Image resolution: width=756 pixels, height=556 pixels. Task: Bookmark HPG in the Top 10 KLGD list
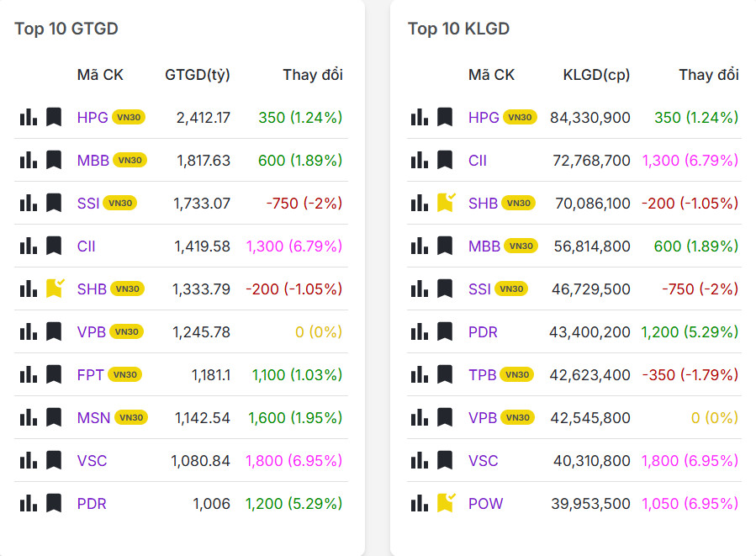445,117
